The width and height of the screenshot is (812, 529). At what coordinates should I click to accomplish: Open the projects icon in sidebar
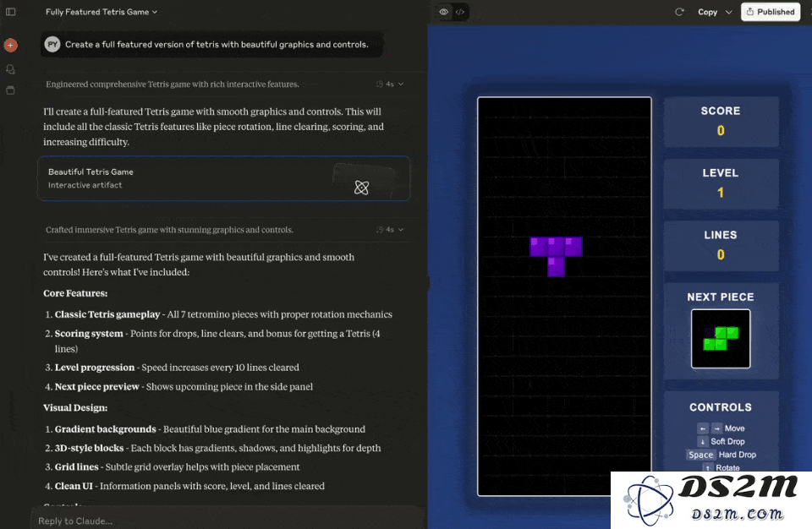tap(10, 90)
